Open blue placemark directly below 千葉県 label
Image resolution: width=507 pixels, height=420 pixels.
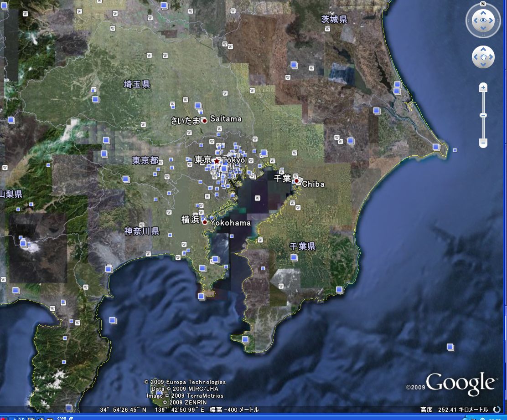pos(294,257)
